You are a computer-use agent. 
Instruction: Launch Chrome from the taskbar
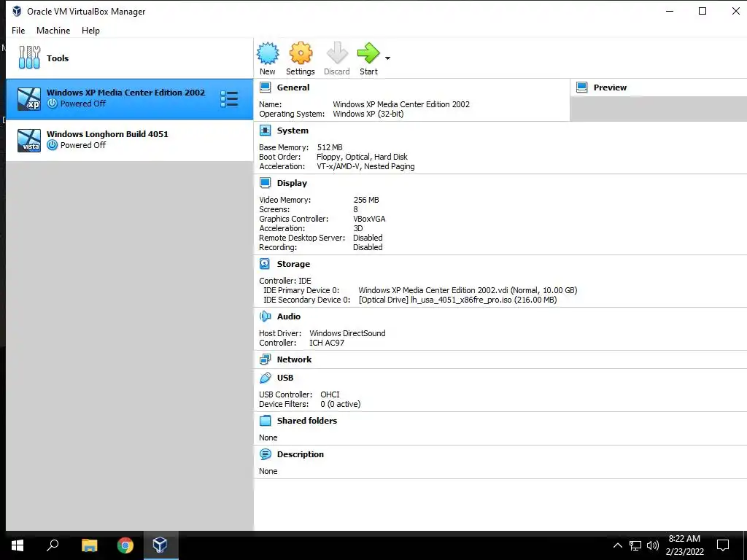[125, 545]
